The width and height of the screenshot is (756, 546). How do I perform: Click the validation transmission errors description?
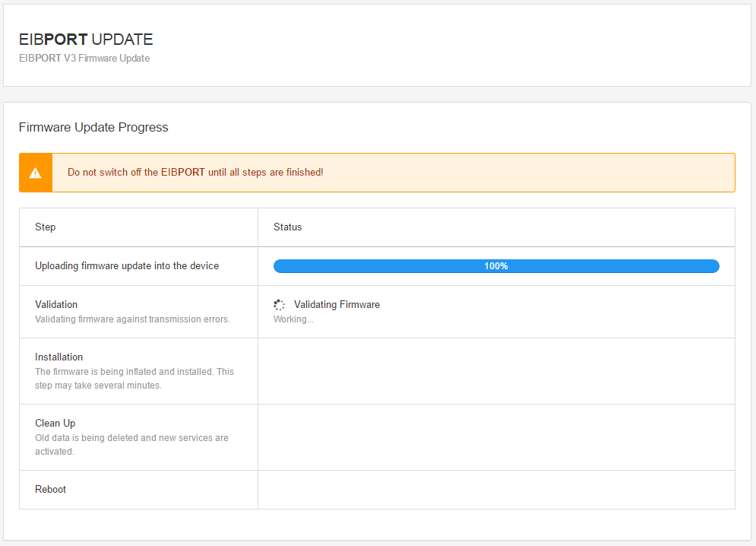point(132,319)
